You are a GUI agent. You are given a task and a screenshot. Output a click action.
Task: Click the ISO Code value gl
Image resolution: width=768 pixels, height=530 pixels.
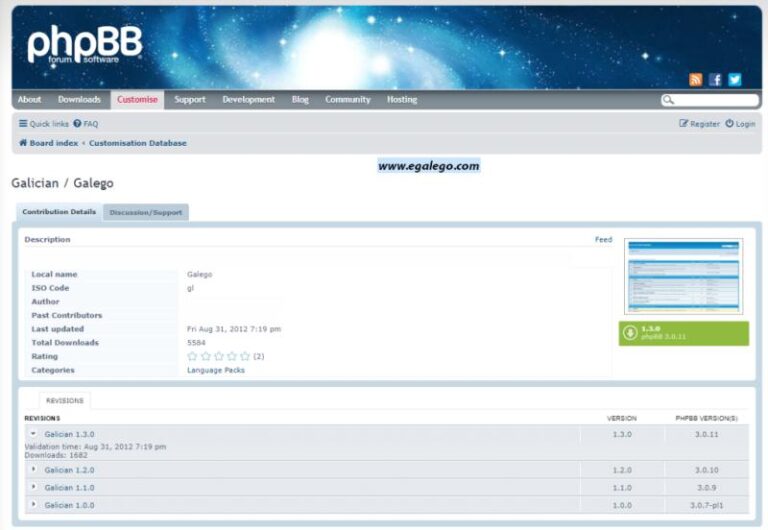pos(190,288)
